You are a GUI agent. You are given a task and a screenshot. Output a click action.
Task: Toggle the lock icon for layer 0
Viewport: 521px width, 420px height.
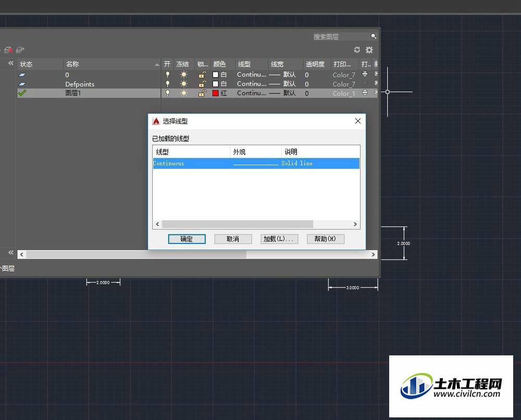click(202, 75)
